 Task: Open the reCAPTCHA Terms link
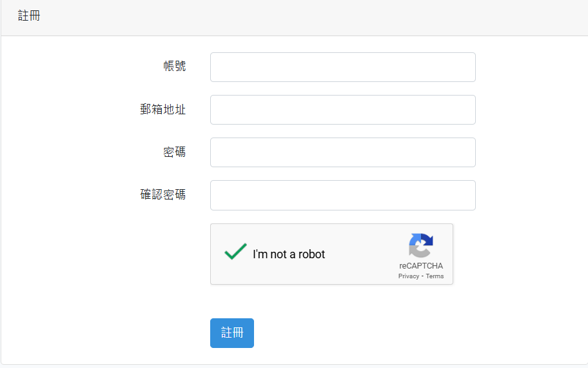click(435, 276)
